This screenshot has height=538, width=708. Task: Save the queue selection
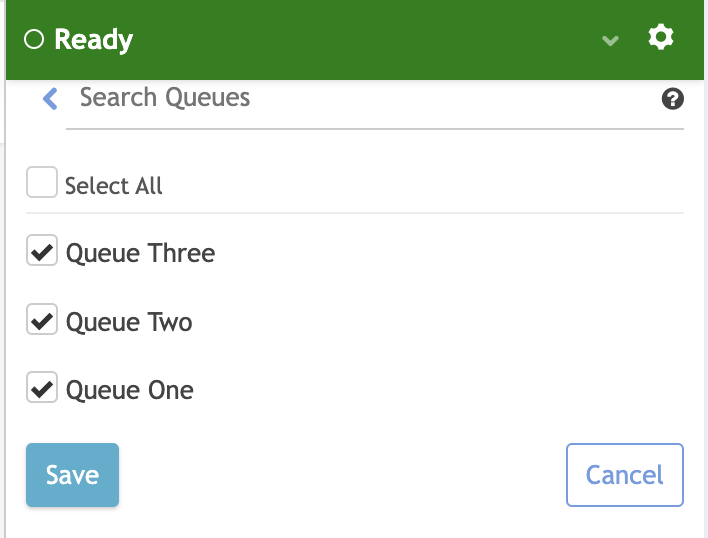pos(72,475)
